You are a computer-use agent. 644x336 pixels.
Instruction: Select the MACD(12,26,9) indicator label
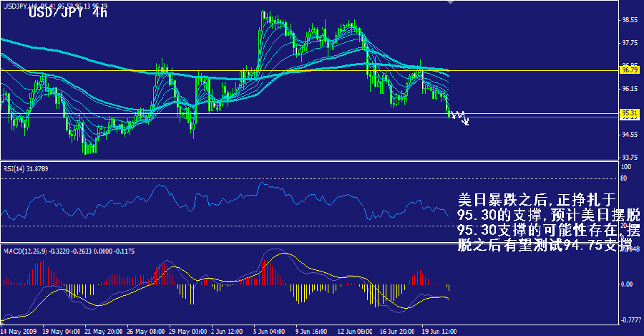tap(69, 251)
